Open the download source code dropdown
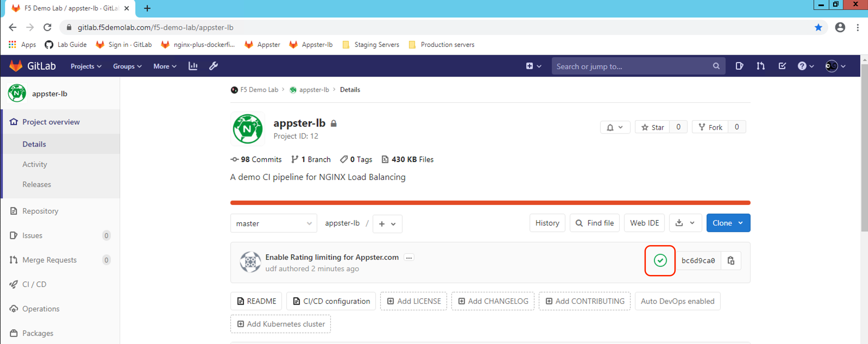Viewport: 868px width, 344px height. (685, 223)
